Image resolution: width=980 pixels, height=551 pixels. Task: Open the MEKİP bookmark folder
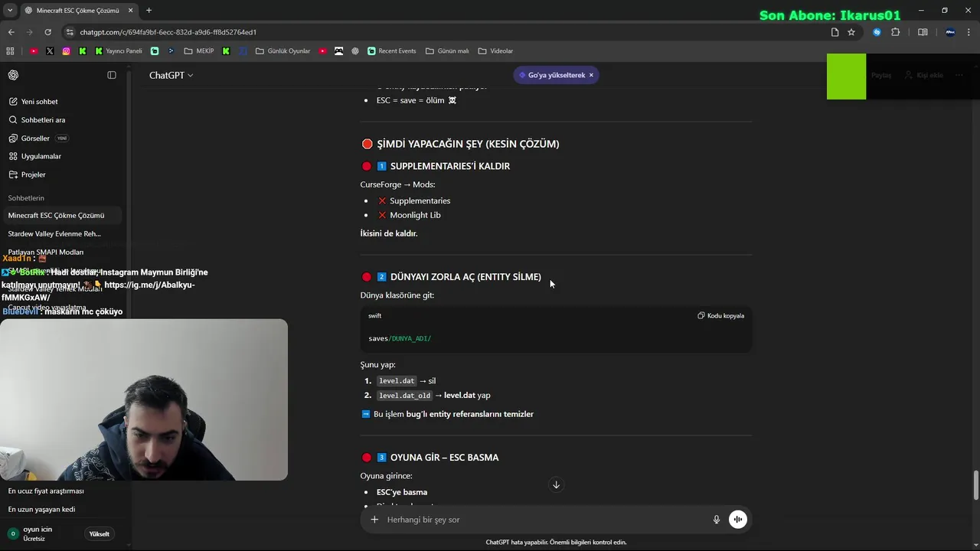click(199, 51)
